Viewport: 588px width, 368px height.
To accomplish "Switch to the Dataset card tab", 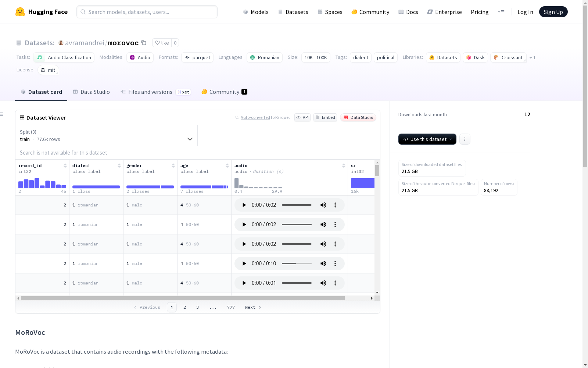I will pos(41,92).
